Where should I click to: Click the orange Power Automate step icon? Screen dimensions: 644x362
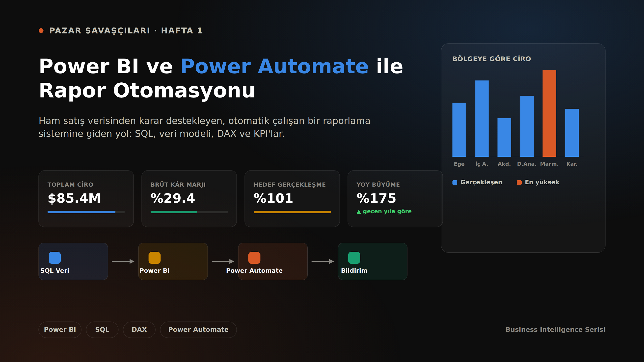(254, 258)
